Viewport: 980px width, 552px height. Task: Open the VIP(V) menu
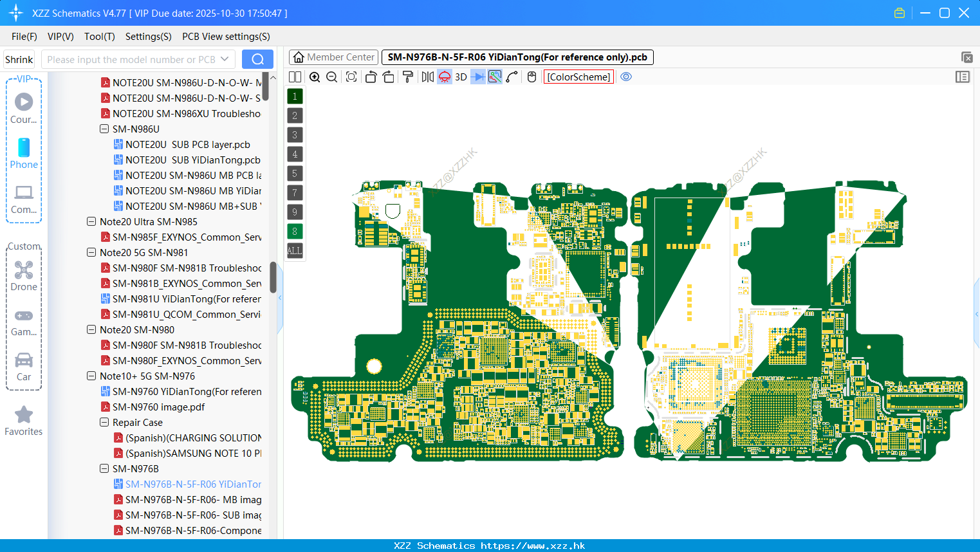pyautogui.click(x=60, y=37)
